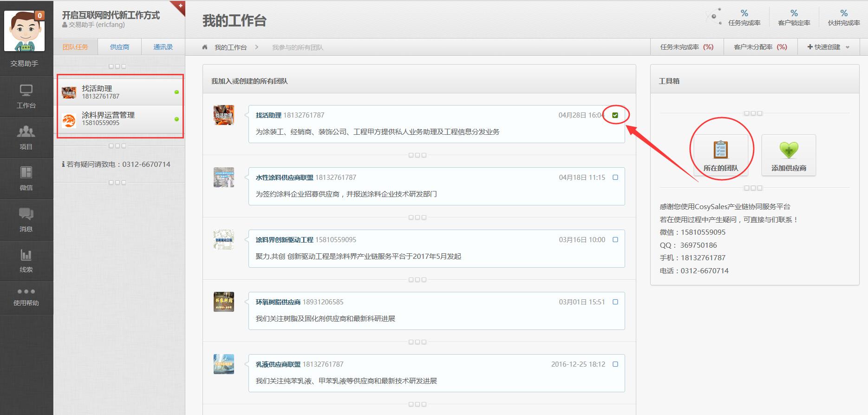Go to 微信 in the sidebar
Viewport: 868px width, 415px height.
point(26,178)
